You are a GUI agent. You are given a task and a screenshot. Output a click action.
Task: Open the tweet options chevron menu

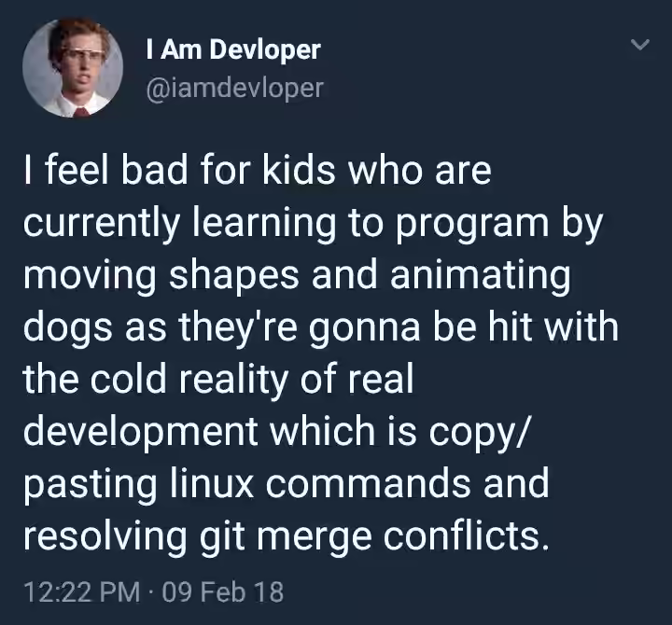coord(640,44)
